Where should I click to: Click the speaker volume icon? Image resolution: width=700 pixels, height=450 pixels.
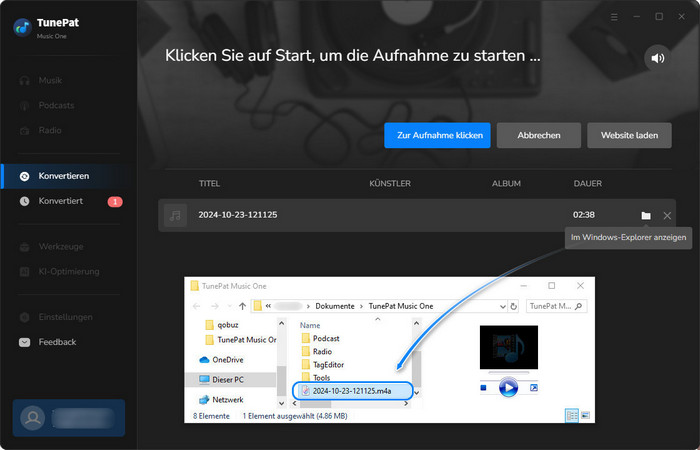tap(658, 58)
